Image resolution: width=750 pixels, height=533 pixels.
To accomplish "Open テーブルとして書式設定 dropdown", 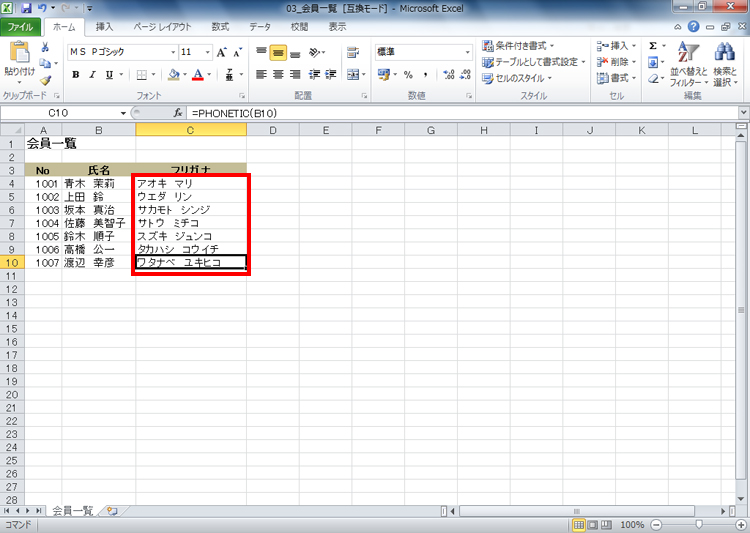I will 534,62.
